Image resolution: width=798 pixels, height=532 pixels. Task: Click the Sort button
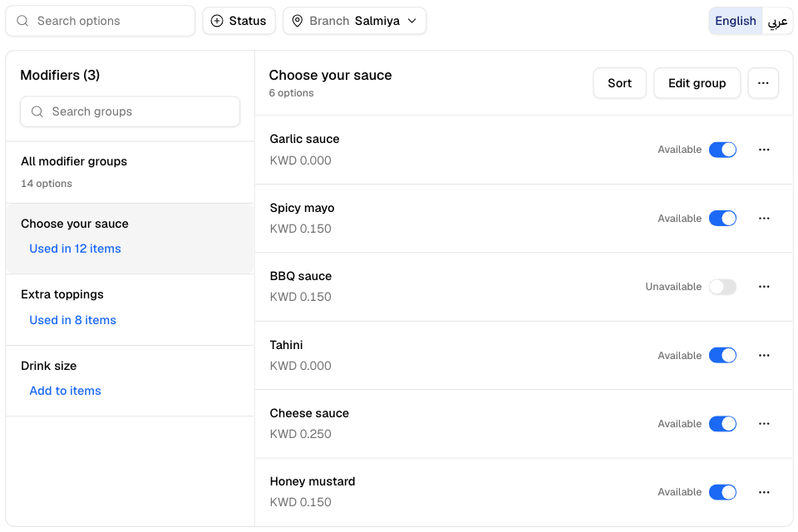point(619,83)
